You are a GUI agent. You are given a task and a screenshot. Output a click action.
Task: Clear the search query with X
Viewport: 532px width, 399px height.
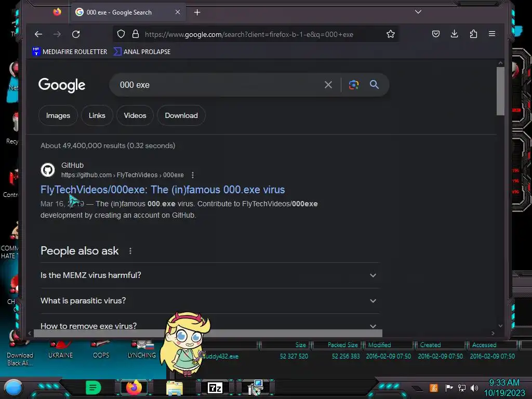click(x=328, y=85)
